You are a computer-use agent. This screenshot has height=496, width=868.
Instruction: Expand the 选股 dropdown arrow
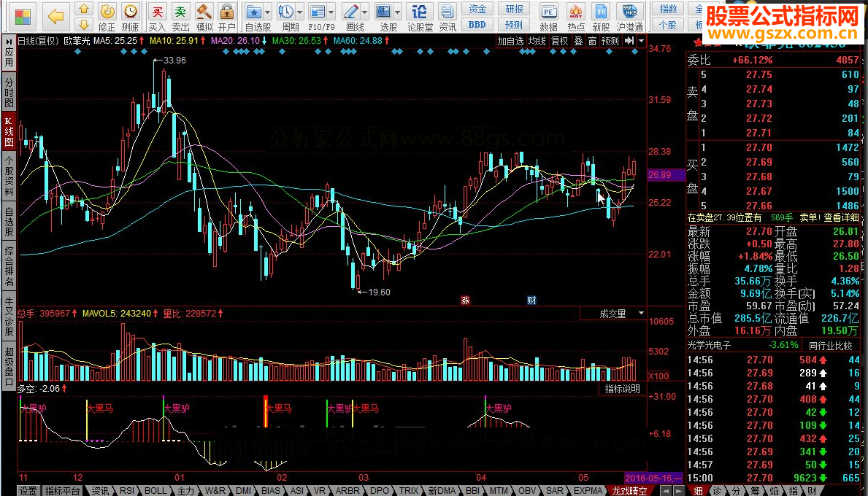point(397,12)
